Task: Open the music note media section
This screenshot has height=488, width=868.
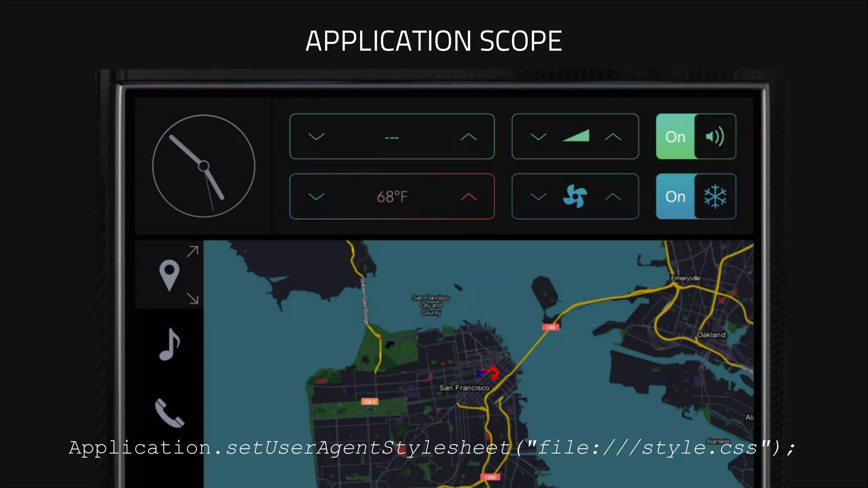Action: 170,344
